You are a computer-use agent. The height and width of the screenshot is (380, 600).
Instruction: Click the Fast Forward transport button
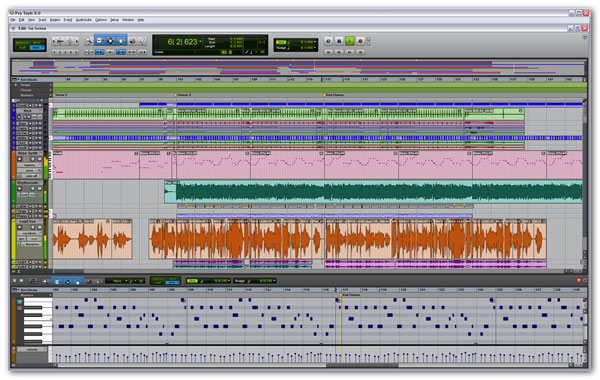pyautogui.click(x=350, y=51)
